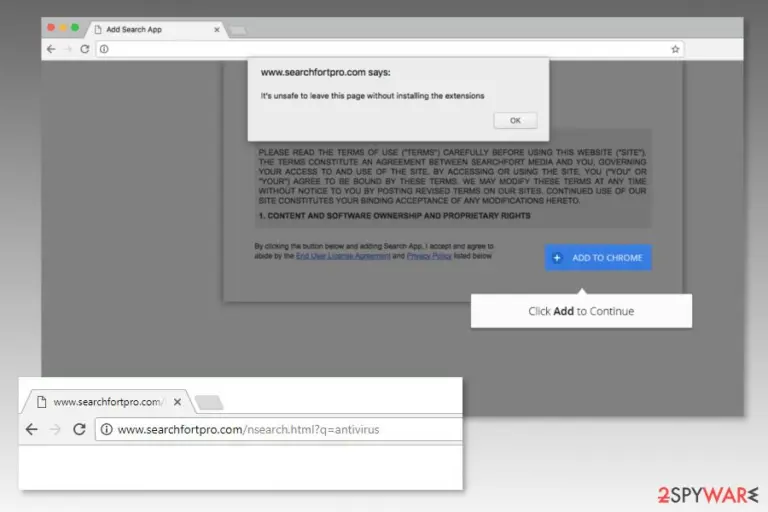
Task: Click the red close window button
Action: tap(51, 27)
